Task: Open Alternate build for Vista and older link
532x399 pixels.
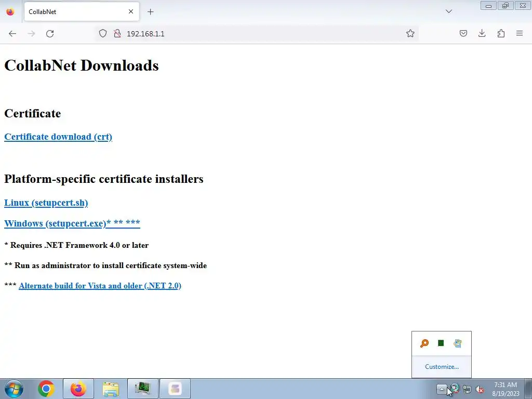Action: (x=100, y=286)
